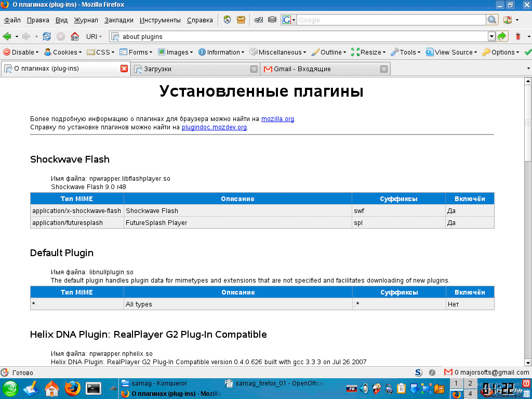Click the green Go arrow button
The width and height of the screenshot is (532, 399).
[502, 36]
